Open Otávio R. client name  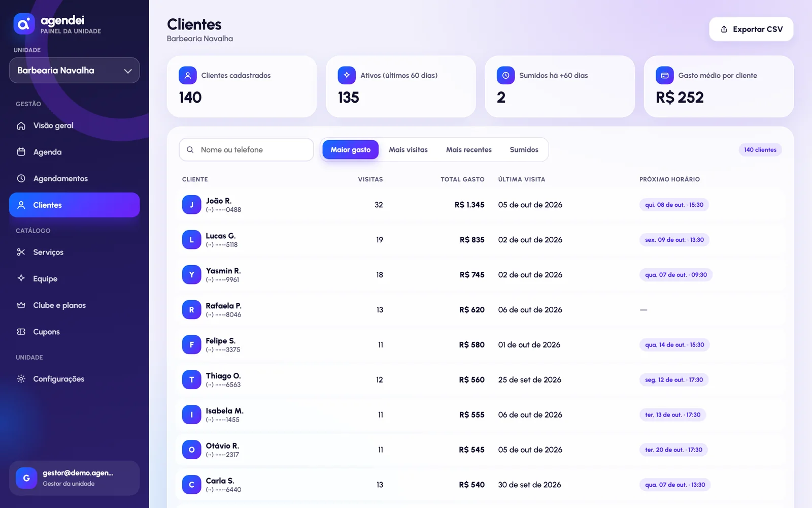coord(222,446)
